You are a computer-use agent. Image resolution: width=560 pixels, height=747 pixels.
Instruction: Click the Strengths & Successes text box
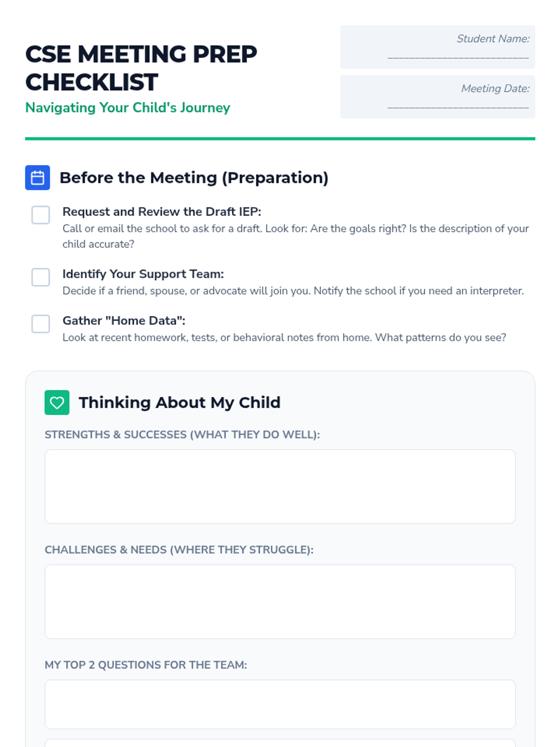[x=280, y=486]
